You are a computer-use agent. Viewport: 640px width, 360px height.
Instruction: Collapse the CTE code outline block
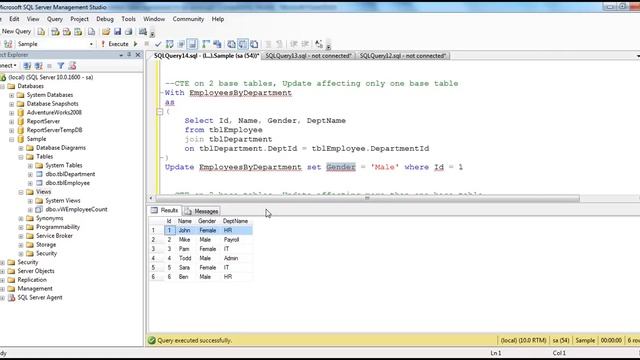point(160,111)
